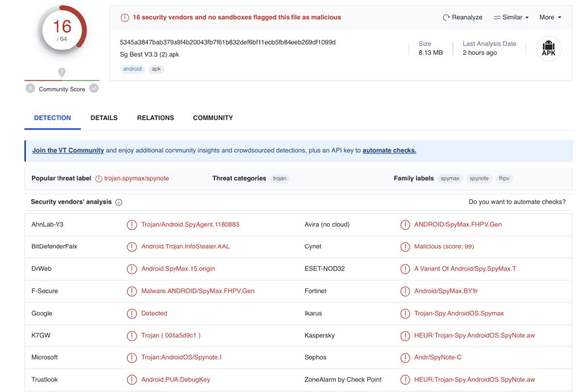
Task: Click red alert icon in malicious banner
Action: tap(125, 17)
